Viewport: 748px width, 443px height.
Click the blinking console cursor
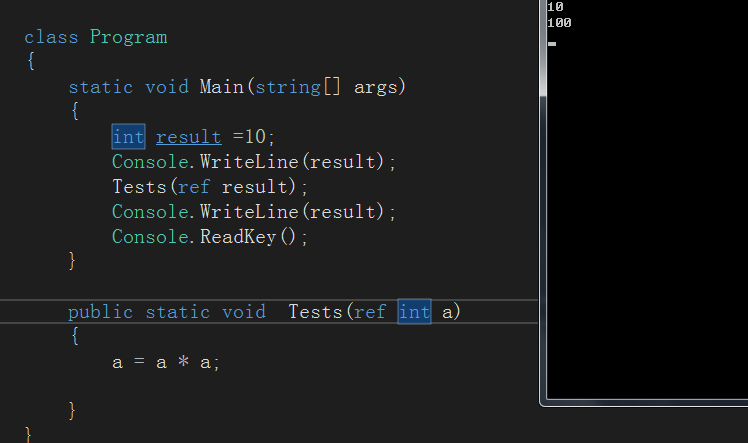pos(552,43)
